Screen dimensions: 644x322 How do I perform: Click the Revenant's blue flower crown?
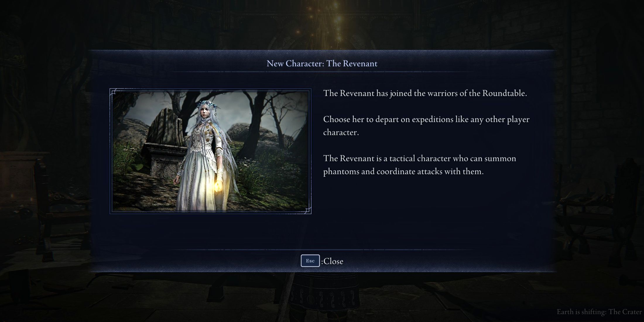coord(207,104)
